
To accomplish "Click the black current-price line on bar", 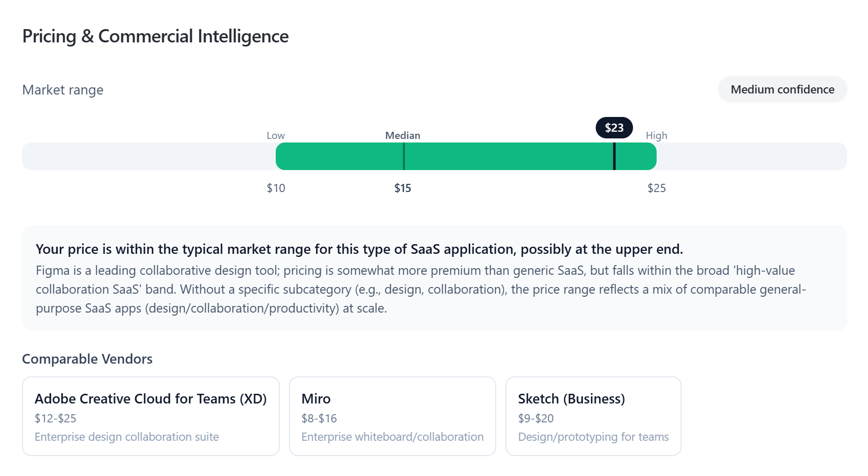I will tap(614, 156).
